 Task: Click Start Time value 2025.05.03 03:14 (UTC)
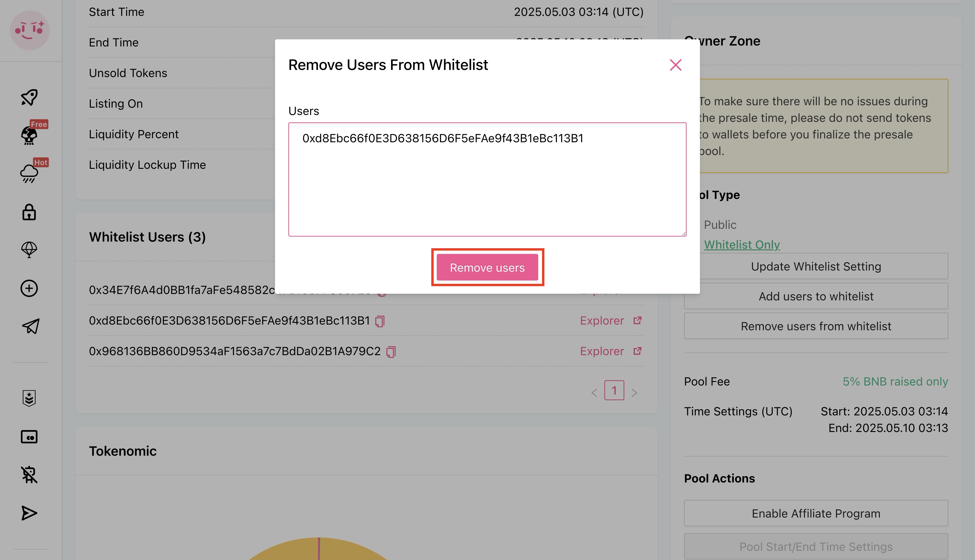579,12
